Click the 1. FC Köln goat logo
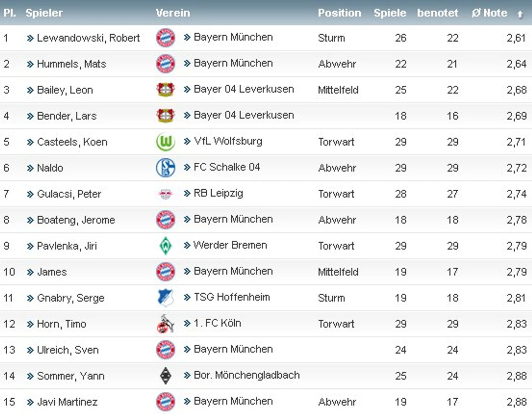532x414 pixels. (165, 324)
